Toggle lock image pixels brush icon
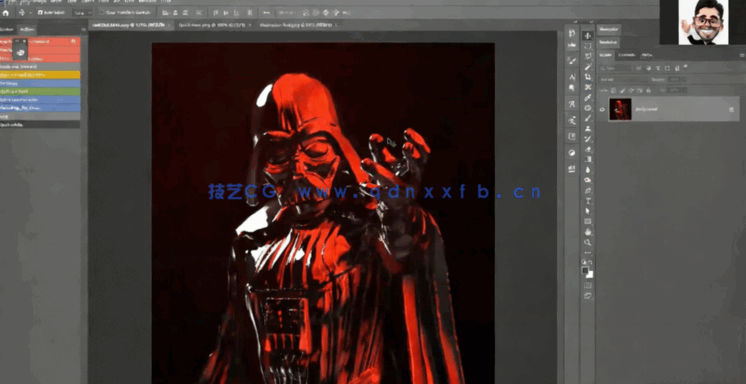746x384 pixels. coord(623,90)
